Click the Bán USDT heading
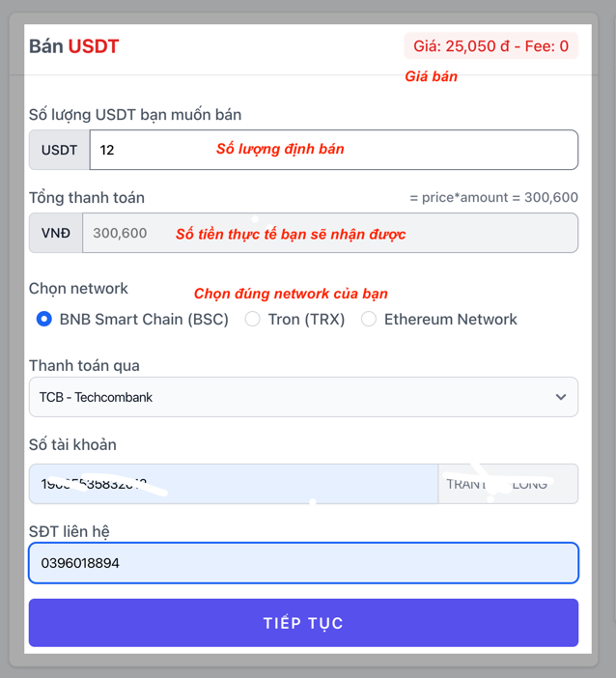This screenshot has width=616, height=678. click(74, 46)
